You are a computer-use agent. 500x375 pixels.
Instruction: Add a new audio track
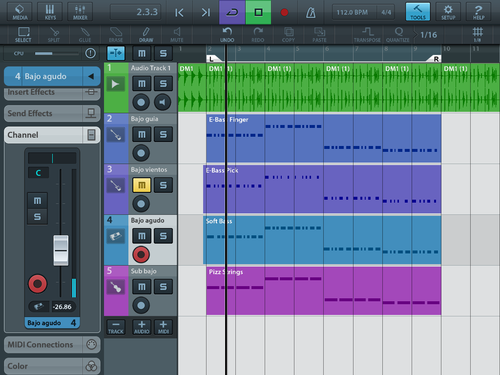point(142,327)
